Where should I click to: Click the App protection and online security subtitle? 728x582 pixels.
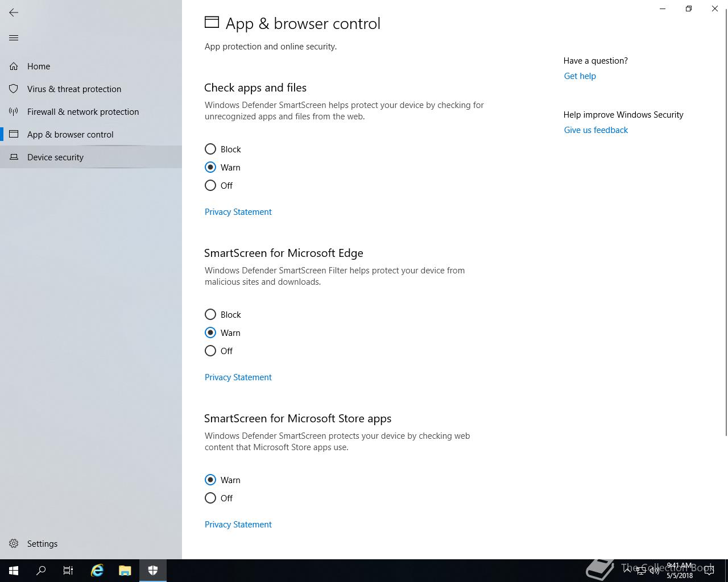271,47
